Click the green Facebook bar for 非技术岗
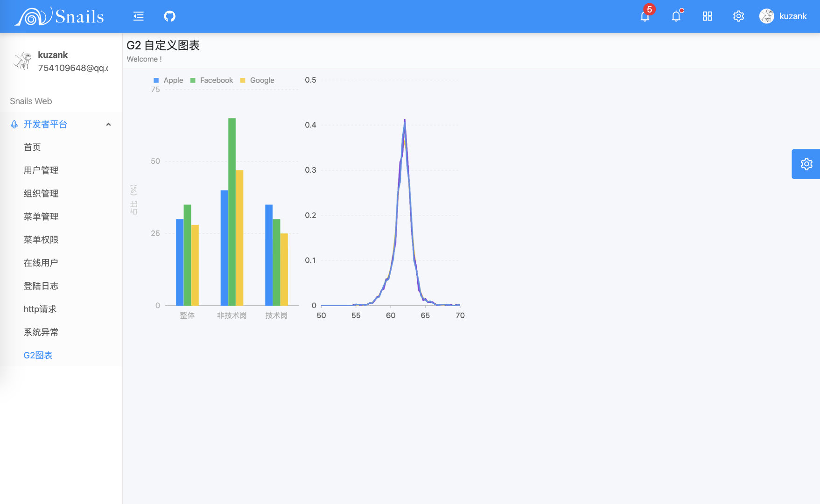820x504 pixels. click(232, 212)
